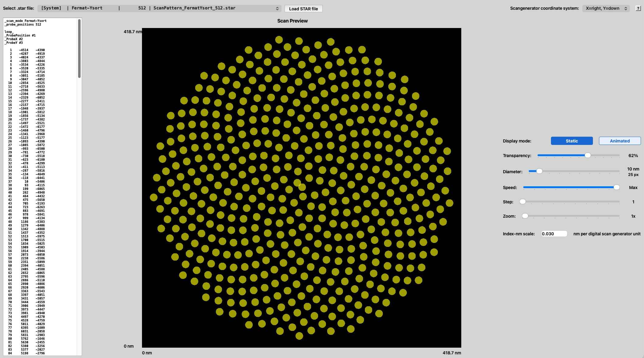Open the .star file selection dropdown
Screen dimensions: 644x358
tap(159, 8)
